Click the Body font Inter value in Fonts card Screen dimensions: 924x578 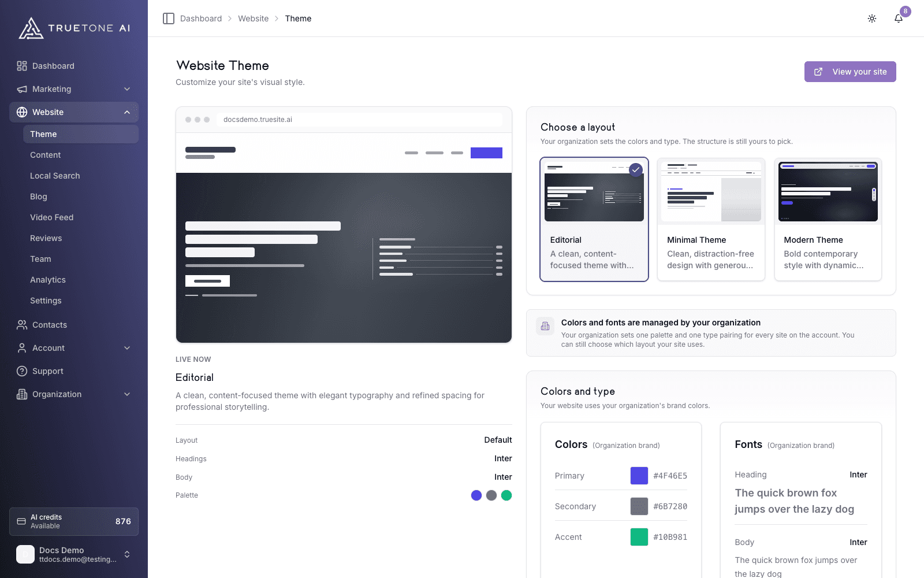tap(858, 542)
